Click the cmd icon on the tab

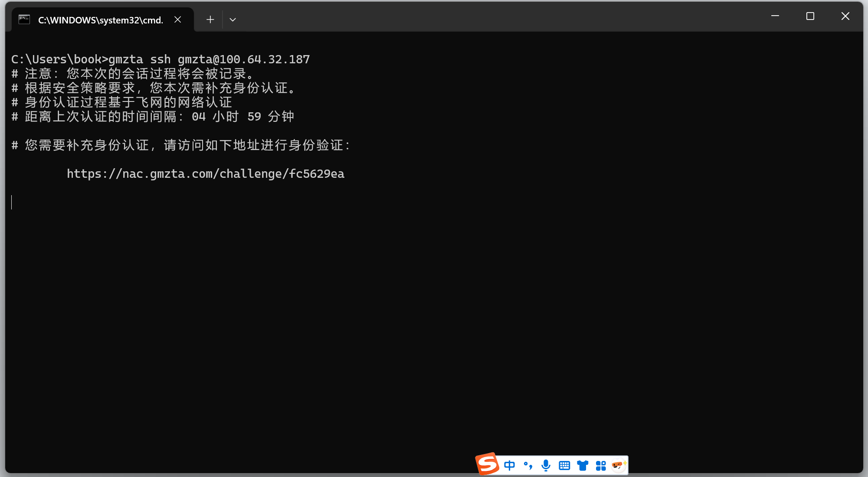[x=24, y=20]
